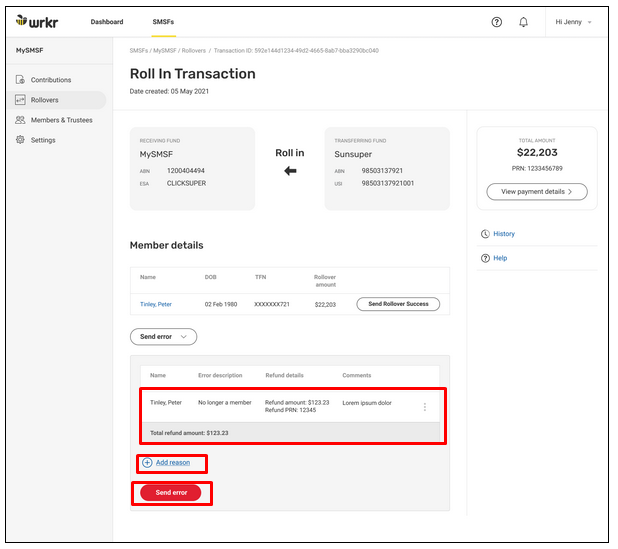618x549 pixels.
Task: Open the Help link in right panel
Action: 500,258
